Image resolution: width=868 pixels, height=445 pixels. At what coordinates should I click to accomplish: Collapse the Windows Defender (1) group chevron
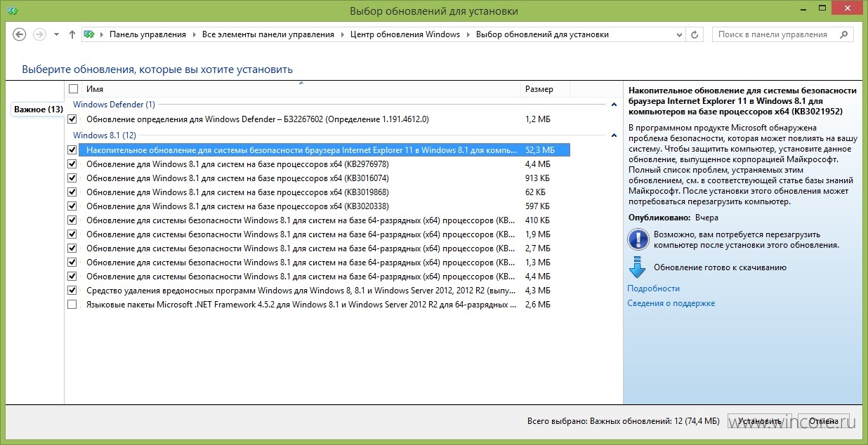(614, 105)
